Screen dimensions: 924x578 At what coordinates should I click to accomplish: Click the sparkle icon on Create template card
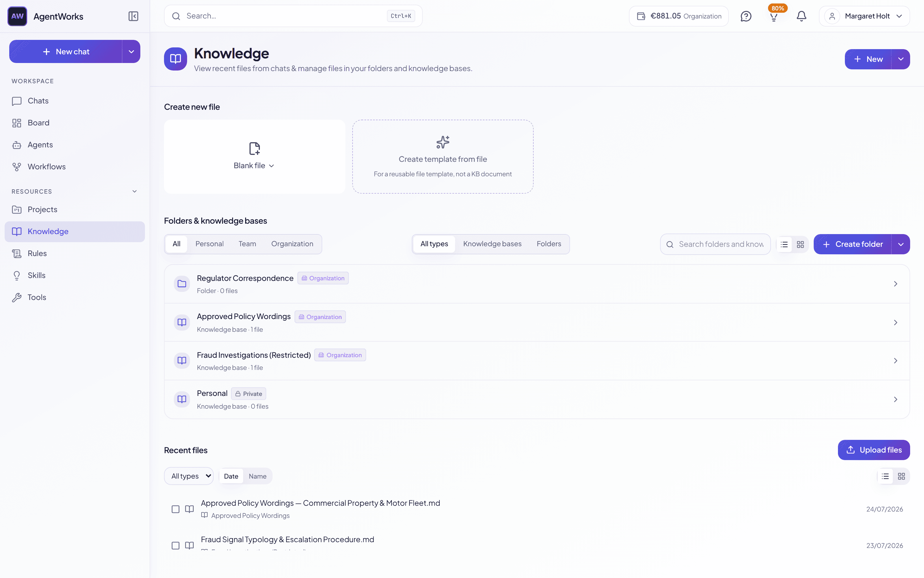[x=443, y=142]
